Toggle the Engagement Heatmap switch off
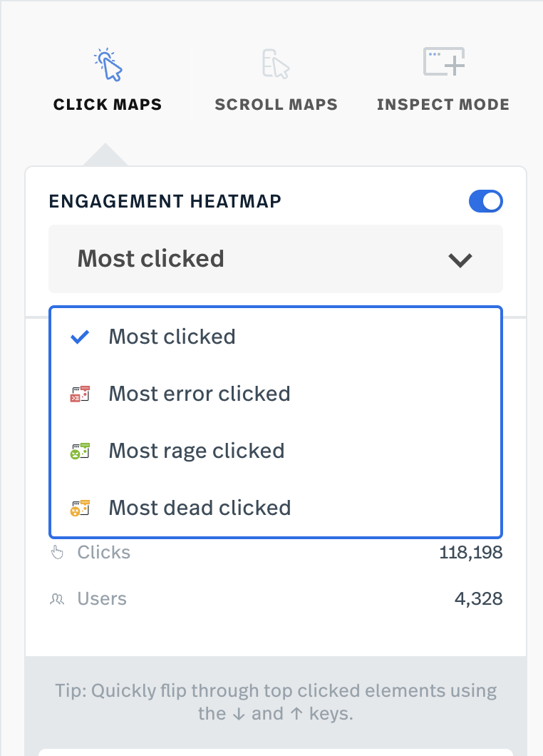Viewport: 543px width, 756px height. tap(486, 202)
